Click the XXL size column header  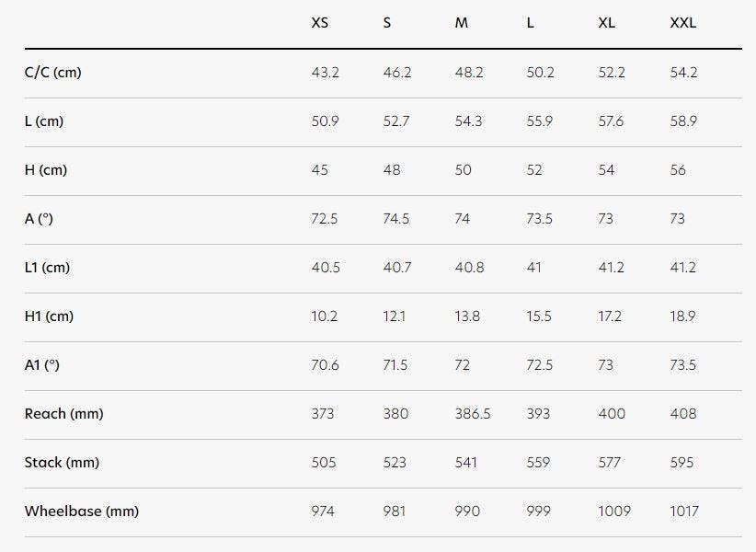[x=682, y=23]
